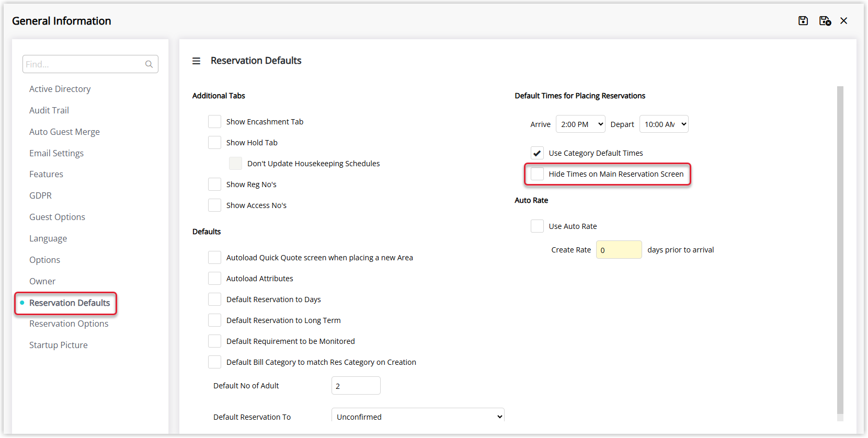Select Reservation Defaults in sidebar

pyautogui.click(x=70, y=303)
